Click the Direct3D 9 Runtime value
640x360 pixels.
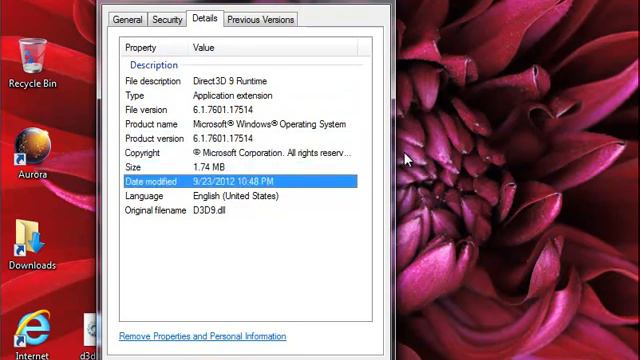pyautogui.click(x=230, y=81)
